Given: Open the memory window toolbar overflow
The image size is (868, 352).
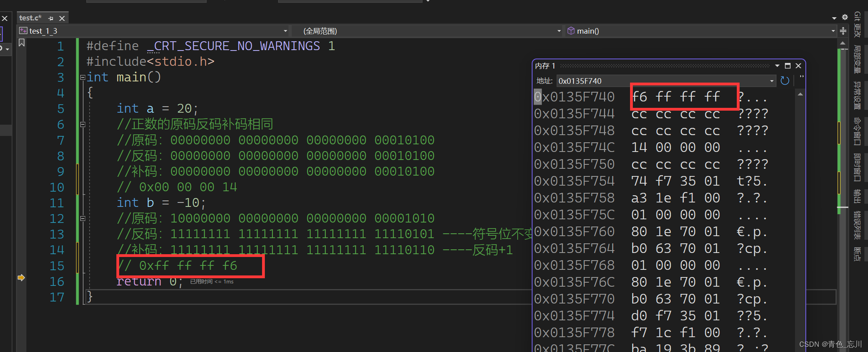Looking at the screenshot, I should [802, 76].
